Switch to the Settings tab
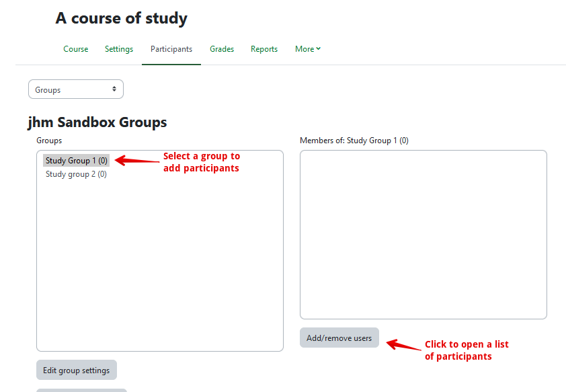Screen dimensions: 566x392 (x=119, y=49)
